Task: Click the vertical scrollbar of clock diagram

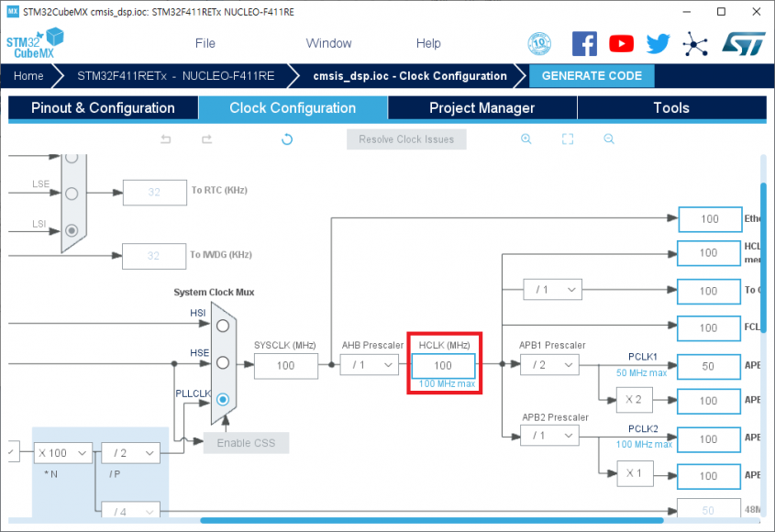Action: click(x=763, y=257)
